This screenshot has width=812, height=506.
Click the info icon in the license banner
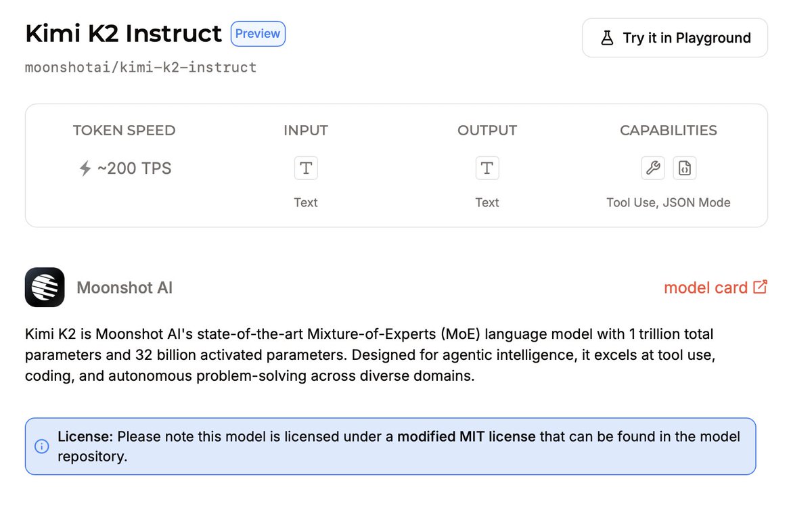(x=41, y=446)
